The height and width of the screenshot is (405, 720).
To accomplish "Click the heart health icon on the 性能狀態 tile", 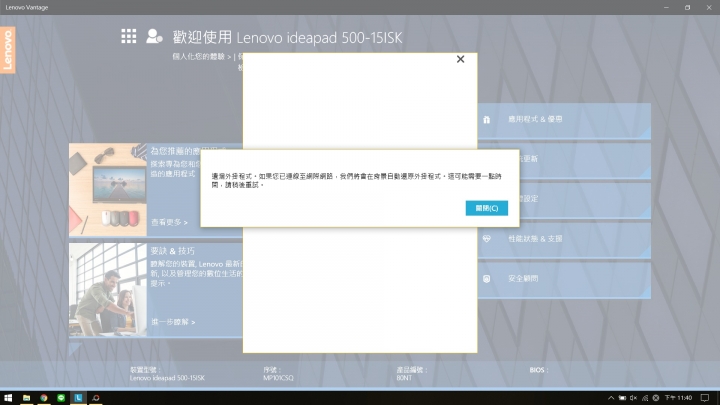I will 486,239.
